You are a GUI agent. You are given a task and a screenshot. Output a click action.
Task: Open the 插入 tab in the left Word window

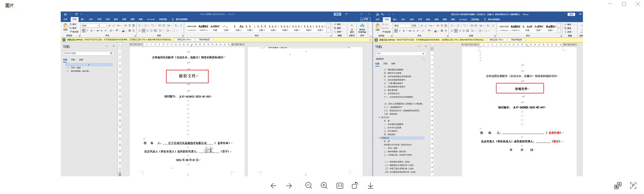[x=82, y=19]
